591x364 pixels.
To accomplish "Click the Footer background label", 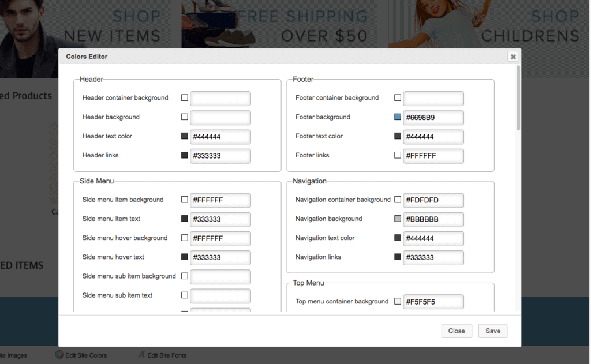I will [323, 117].
